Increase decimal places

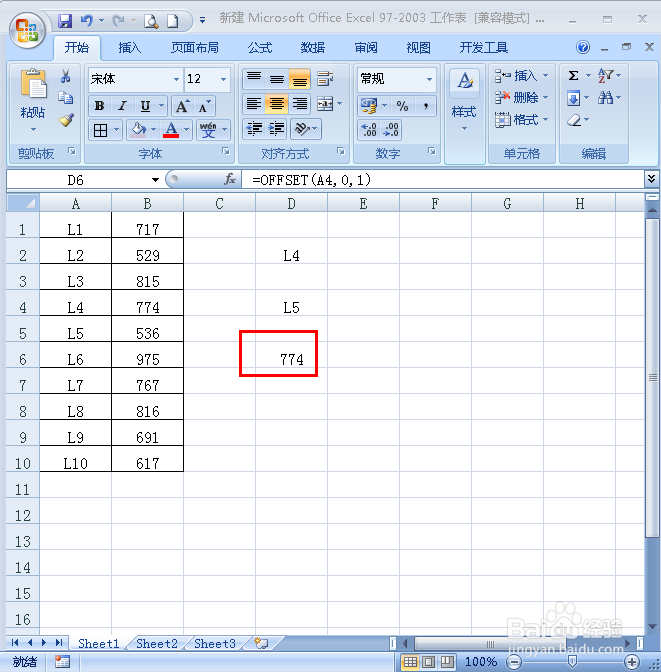tap(369, 129)
